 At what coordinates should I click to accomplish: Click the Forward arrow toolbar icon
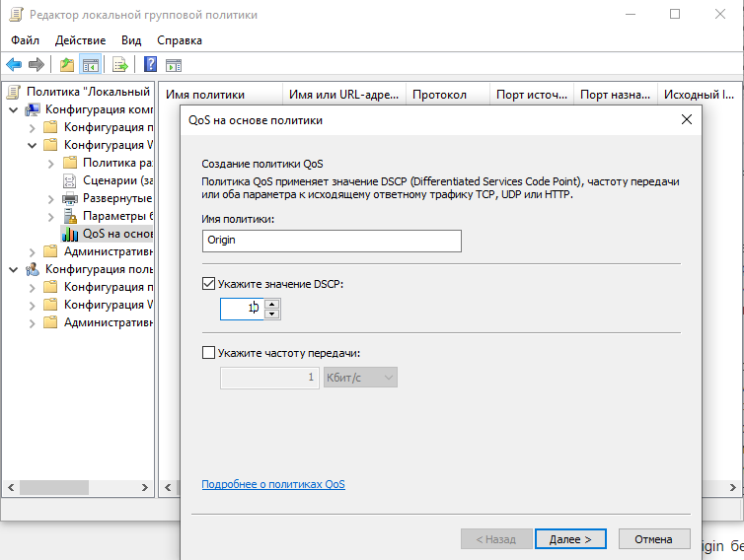pos(37,64)
